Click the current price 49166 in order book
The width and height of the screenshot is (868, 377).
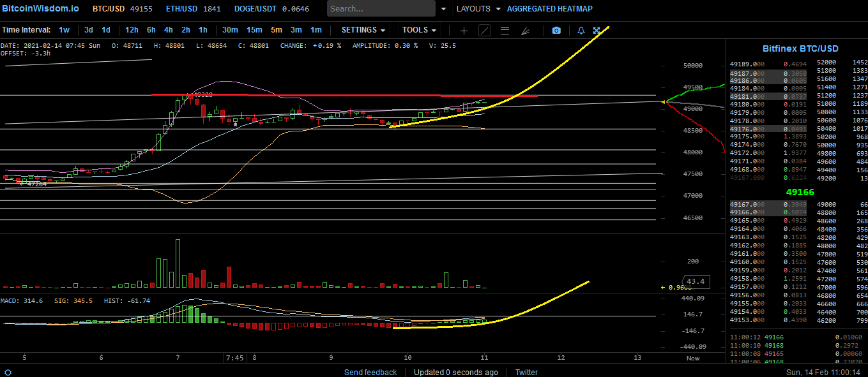pyautogui.click(x=800, y=191)
